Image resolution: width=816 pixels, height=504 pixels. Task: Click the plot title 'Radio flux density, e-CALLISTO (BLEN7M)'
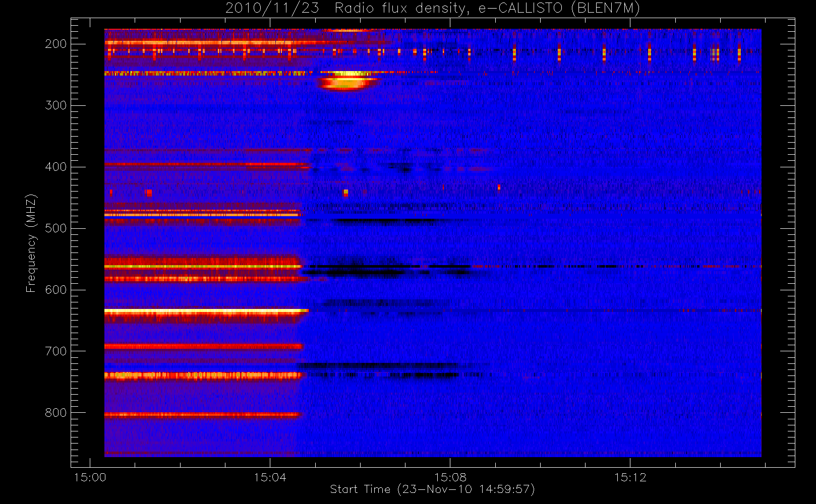tap(487, 9)
